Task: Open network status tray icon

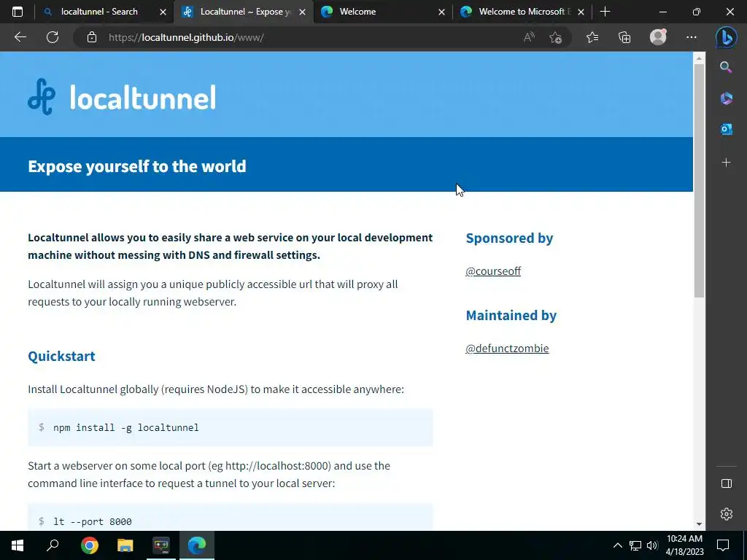Action: 635,545
